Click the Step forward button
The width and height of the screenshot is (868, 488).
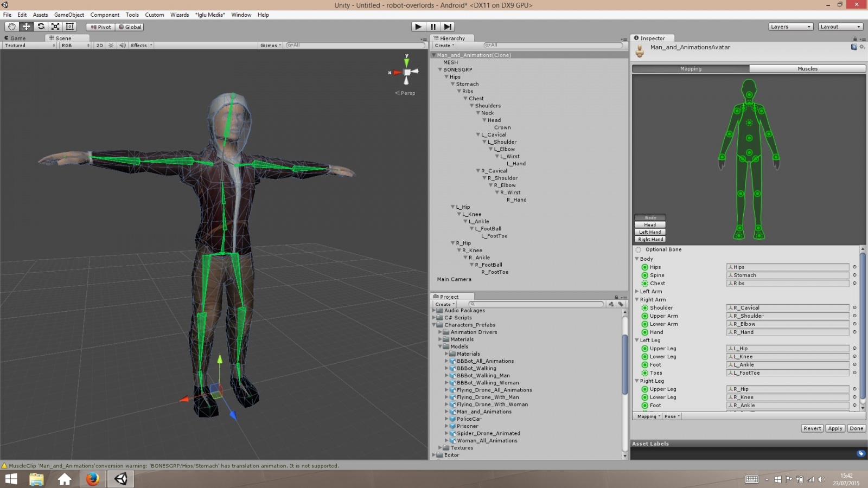point(448,27)
